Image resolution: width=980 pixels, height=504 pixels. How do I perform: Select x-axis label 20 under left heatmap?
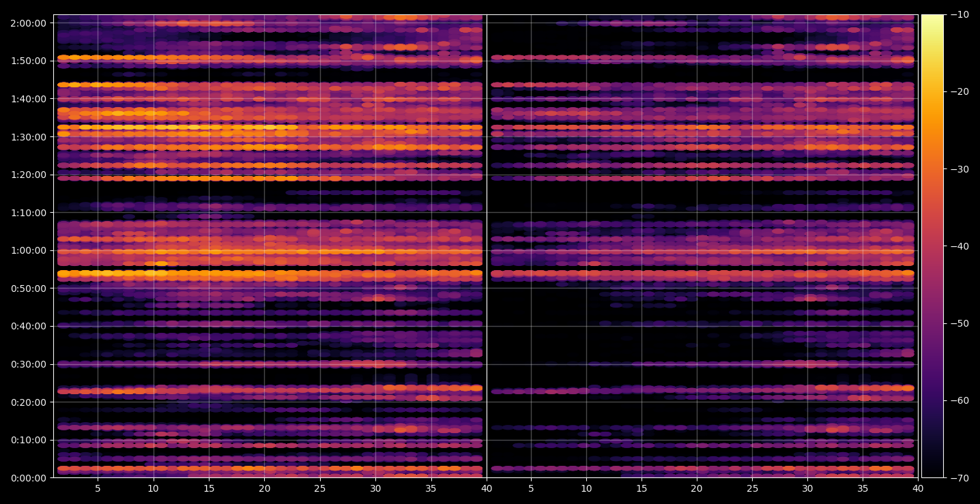(265, 489)
